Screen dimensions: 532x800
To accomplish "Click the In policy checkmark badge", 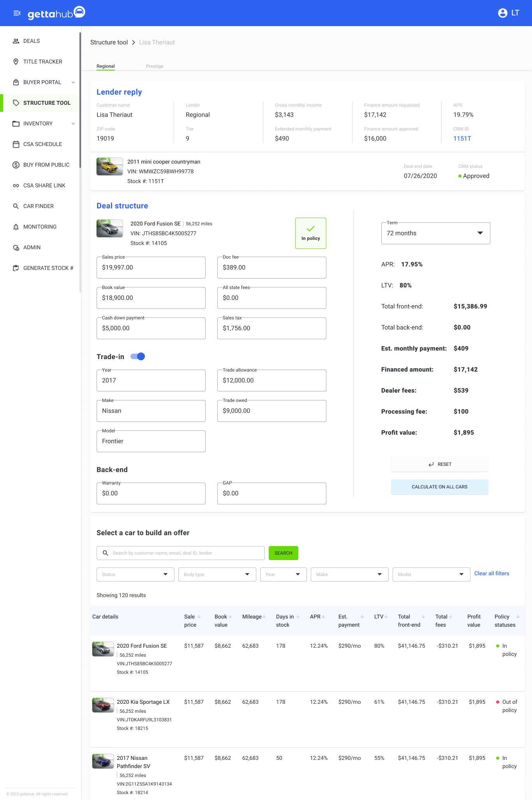I will coord(311,233).
